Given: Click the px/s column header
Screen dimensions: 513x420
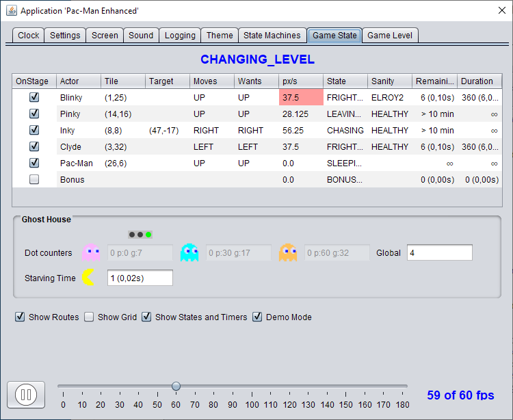Looking at the screenshot, I should click(301, 81).
